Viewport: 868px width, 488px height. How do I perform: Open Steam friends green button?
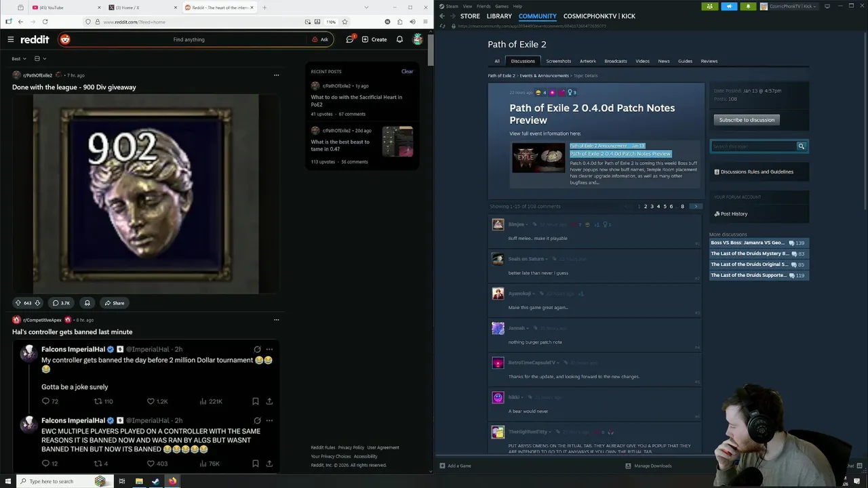pyautogui.click(x=709, y=6)
